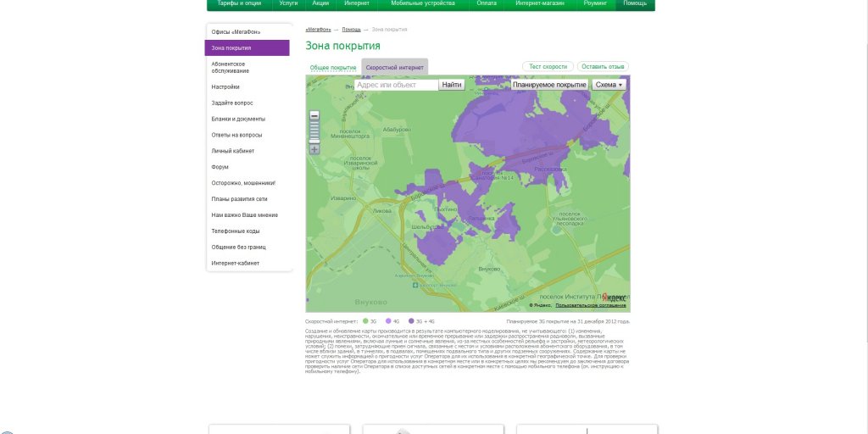Open the Акции menu item
The height and width of the screenshot is (434, 868).
coord(320,3)
